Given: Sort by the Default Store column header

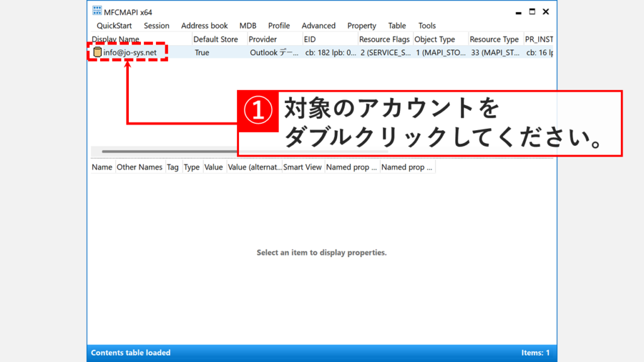Looking at the screenshot, I should (216, 39).
